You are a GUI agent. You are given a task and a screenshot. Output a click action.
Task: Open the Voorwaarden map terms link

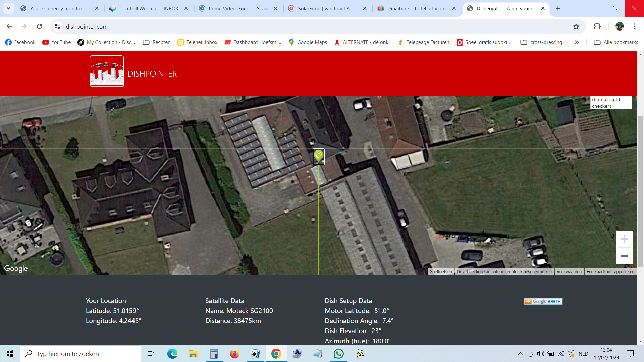[569, 272]
